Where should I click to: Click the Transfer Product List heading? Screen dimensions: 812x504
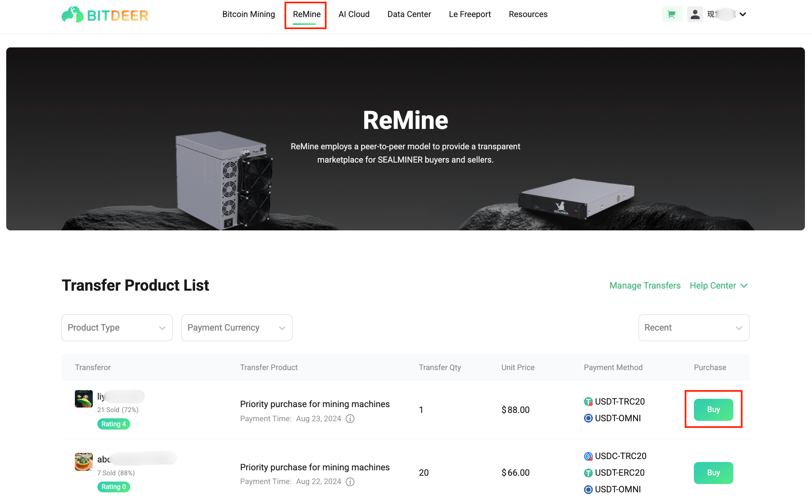(135, 285)
